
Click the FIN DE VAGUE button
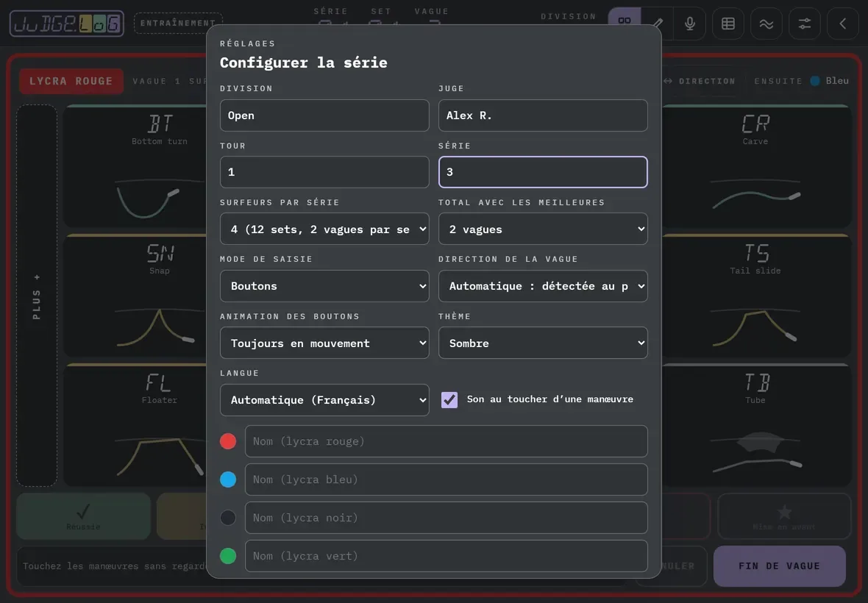[780, 566]
